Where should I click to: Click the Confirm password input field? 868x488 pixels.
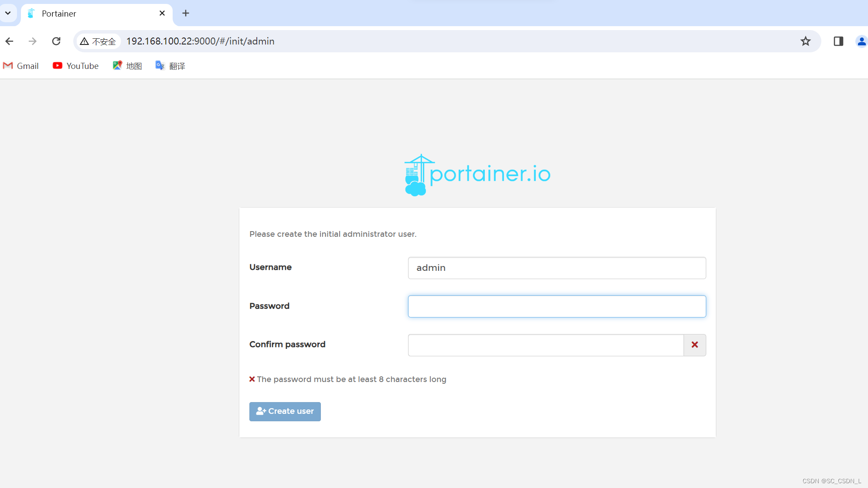[x=545, y=345]
